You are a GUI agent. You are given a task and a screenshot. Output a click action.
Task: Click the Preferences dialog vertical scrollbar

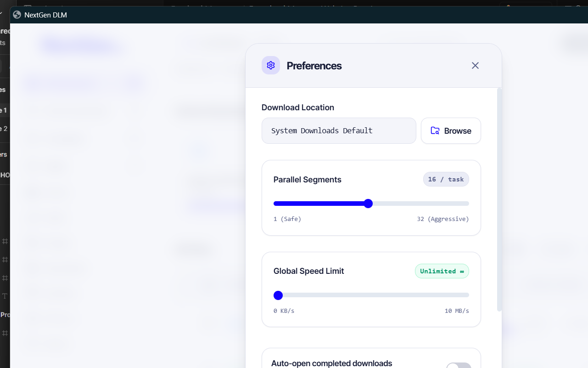tap(499, 200)
